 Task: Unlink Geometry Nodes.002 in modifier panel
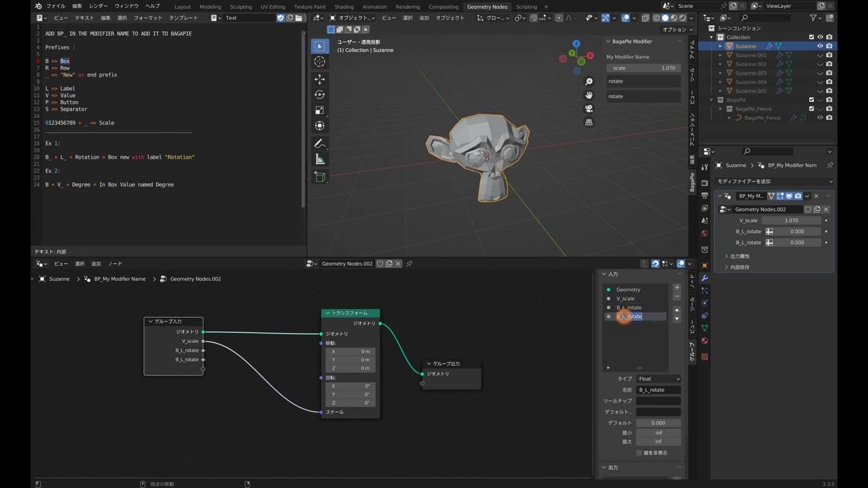point(826,209)
